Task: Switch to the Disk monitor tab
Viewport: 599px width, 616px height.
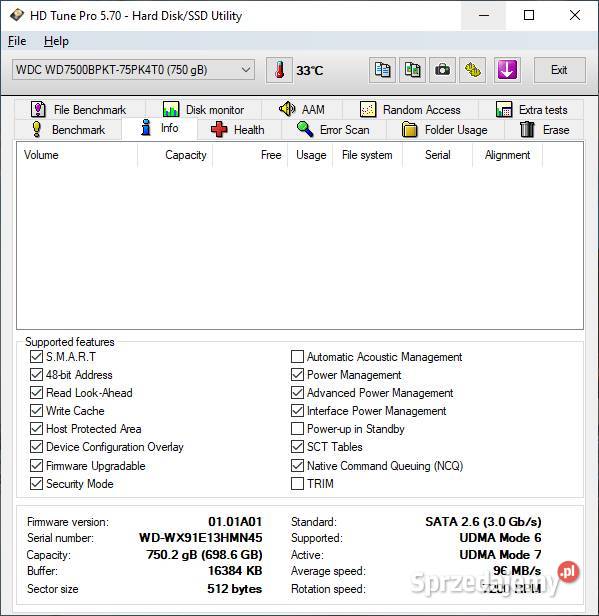Action: point(203,109)
